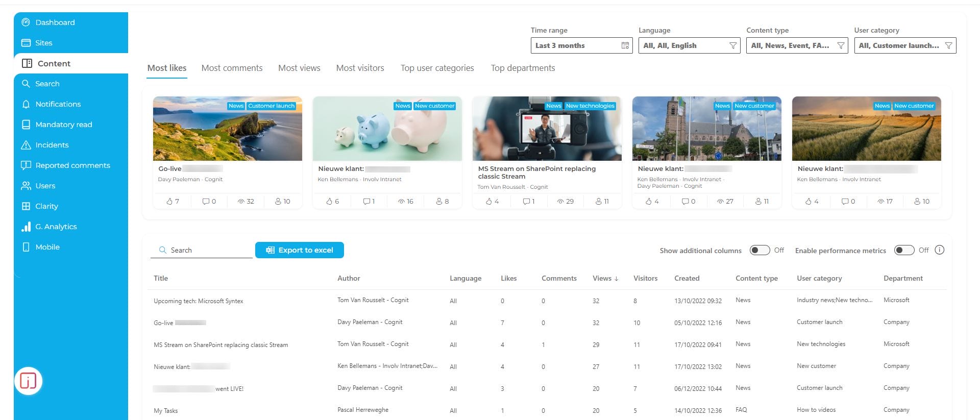This screenshot has height=420, width=980.
Task: Open the Dashboard icon in sidebar
Action: [26, 22]
